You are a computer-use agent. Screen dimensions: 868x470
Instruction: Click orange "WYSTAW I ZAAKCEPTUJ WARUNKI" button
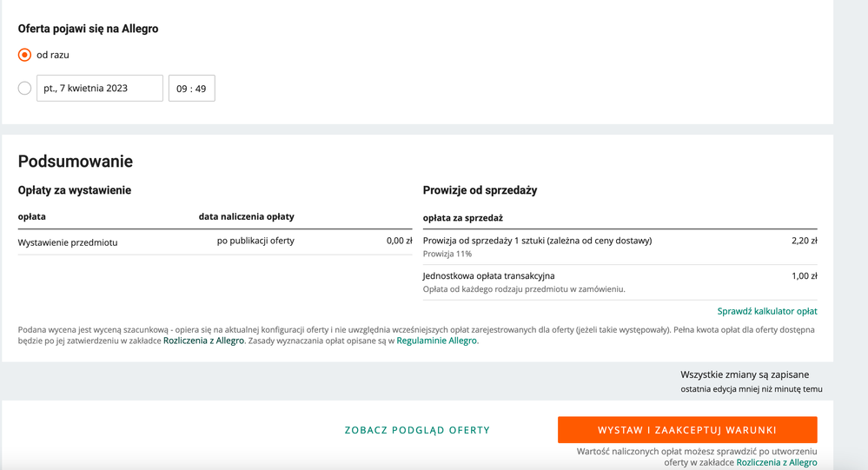687,429
